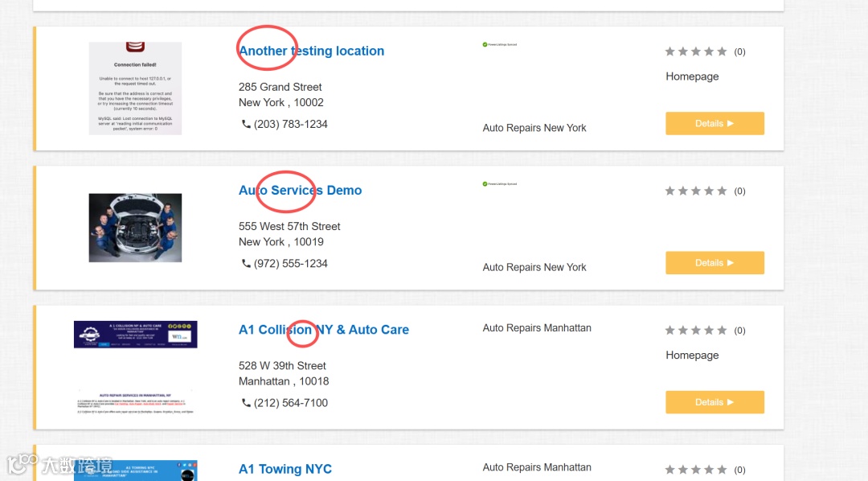Click Auto Services Demo mechanics thumbnail

click(135, 228)
